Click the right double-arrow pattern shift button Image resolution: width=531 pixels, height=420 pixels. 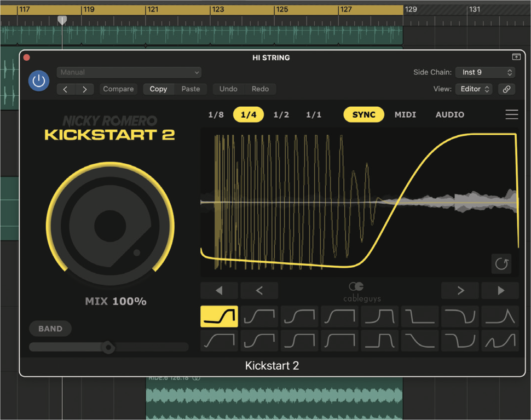[x=499, y=290]
